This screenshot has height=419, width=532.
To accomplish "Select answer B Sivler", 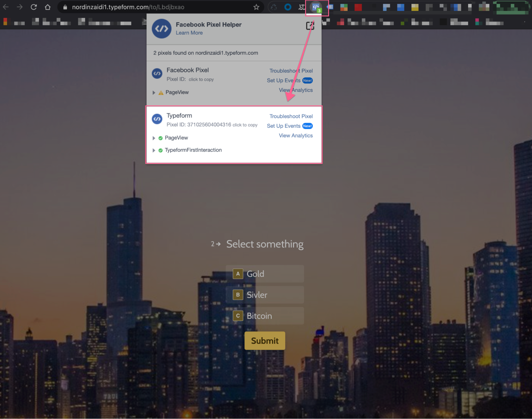I will [265, 294].
